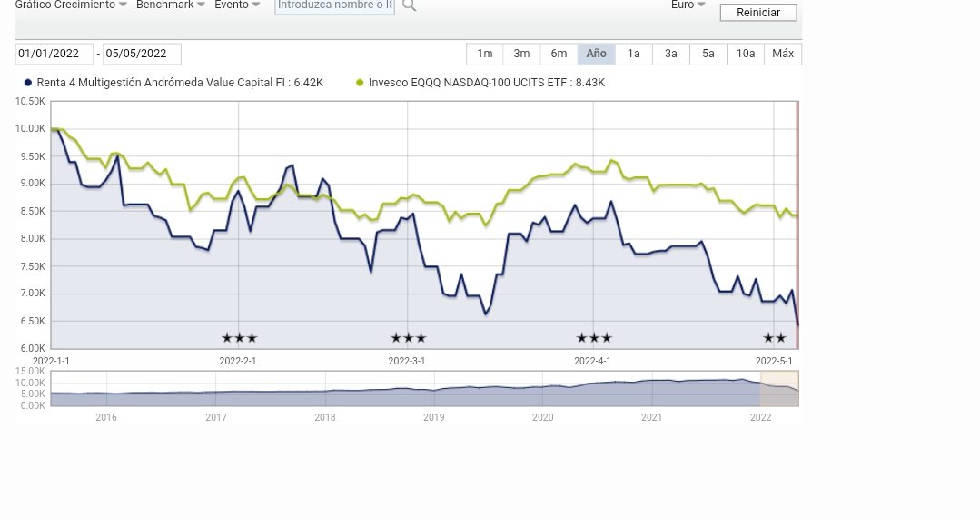
Task: Click the three-star rating near 2022-3-1
Action: pyautogui.click(x=408, y=338)
